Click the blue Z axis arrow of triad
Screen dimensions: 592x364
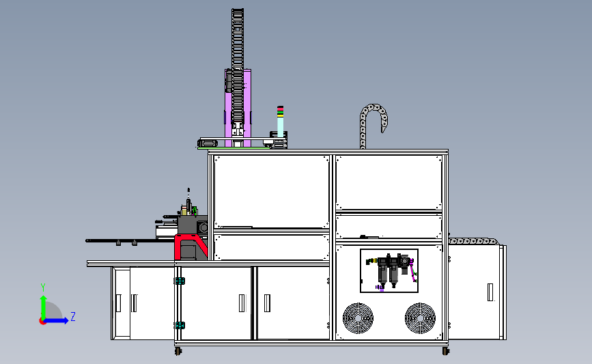57,321
